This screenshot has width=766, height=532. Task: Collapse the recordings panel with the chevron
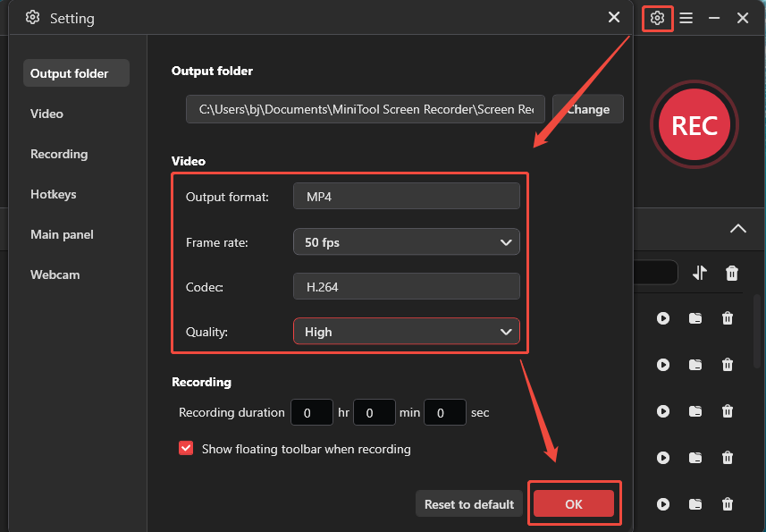click(x=738, y=229)
